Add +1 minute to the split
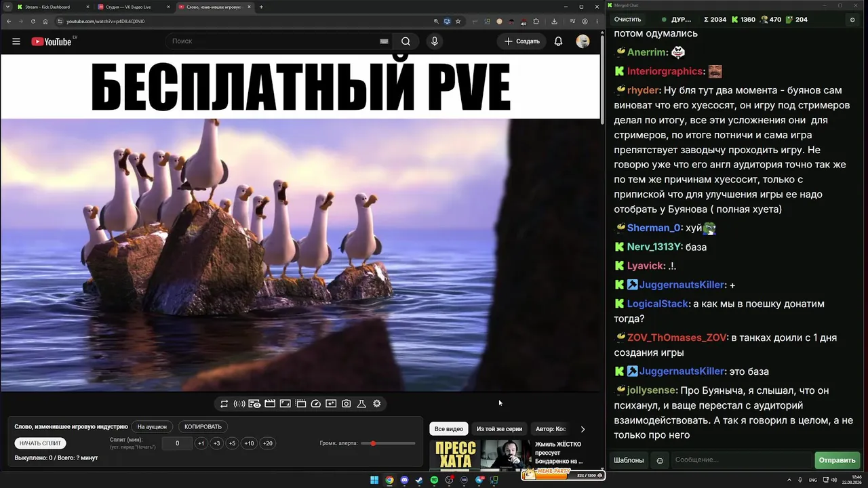This screenshot has height=488, width=868. 201,443
